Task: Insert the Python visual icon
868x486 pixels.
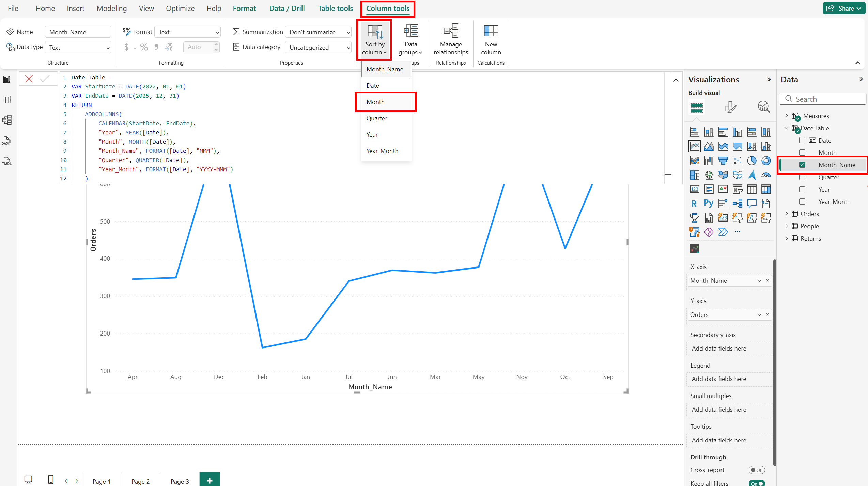Action: [x=709, y=204]
